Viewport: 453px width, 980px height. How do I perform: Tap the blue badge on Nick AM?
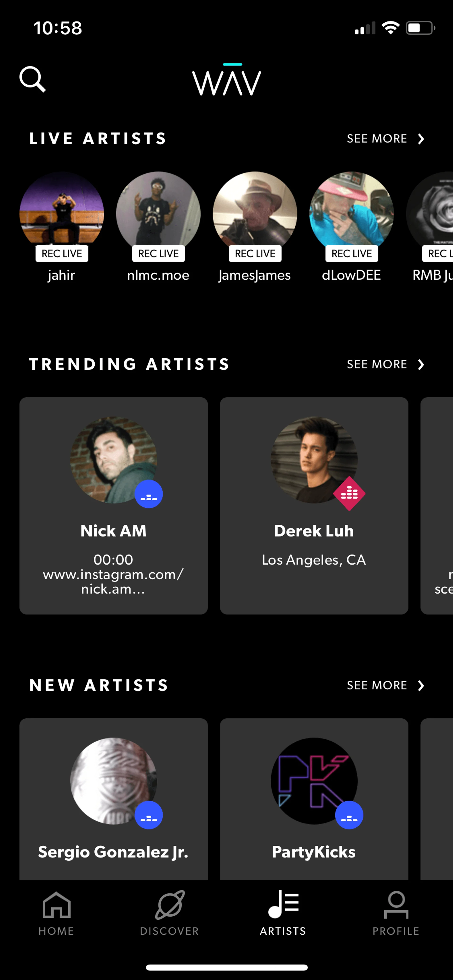(148, 494)
